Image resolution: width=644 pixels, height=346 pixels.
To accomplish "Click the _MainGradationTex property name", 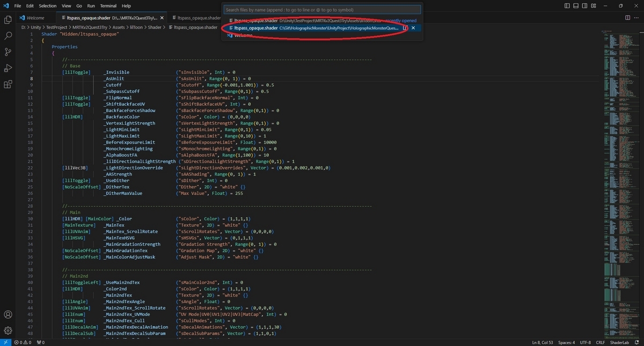I will click(126, 251).
